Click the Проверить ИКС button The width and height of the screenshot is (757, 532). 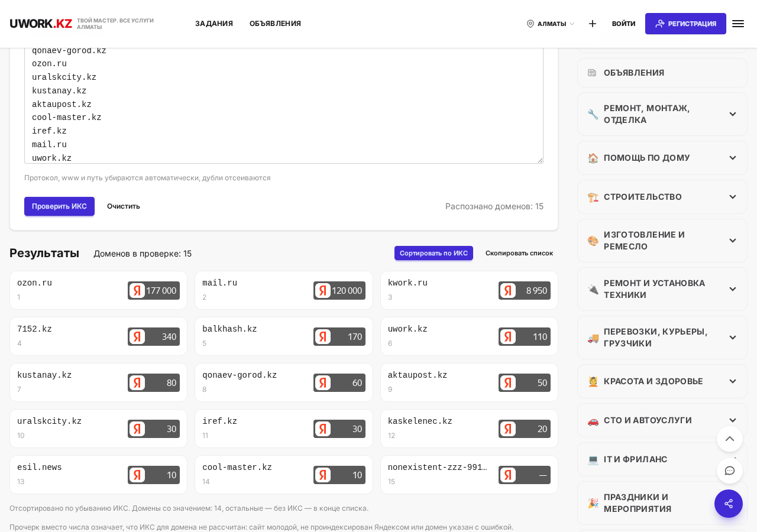click(59, 206)
